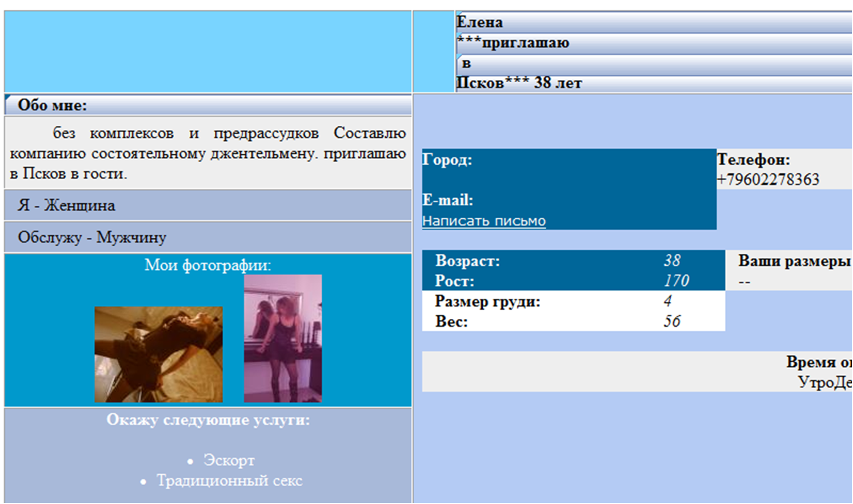Click the "Рост:" value 170
853x504 pixels.
coord(676,281)
